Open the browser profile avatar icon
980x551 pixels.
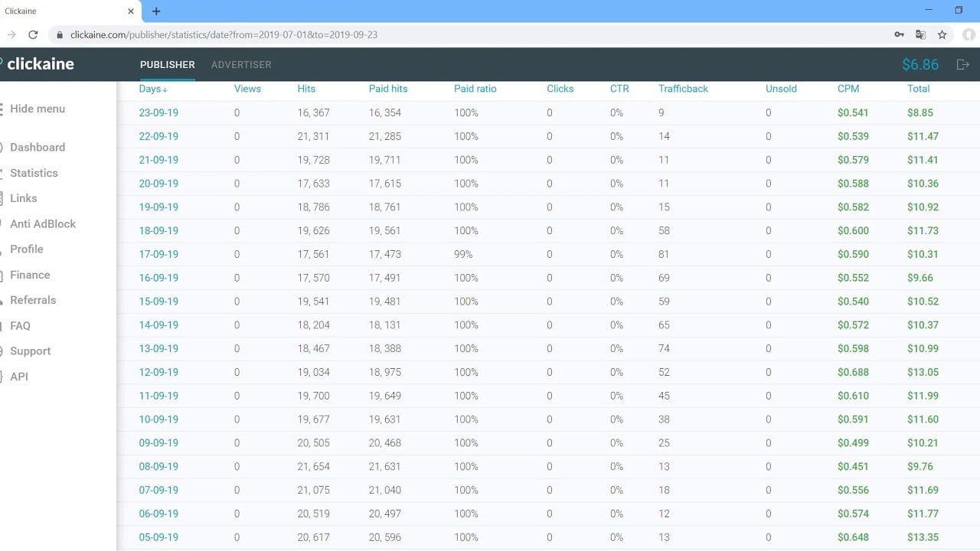point(970,34)
